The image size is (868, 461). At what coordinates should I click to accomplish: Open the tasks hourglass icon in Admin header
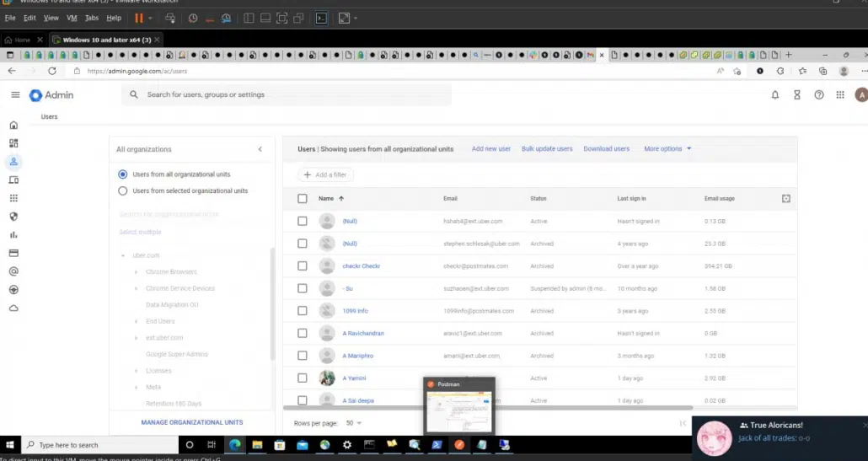click(797, 94)
